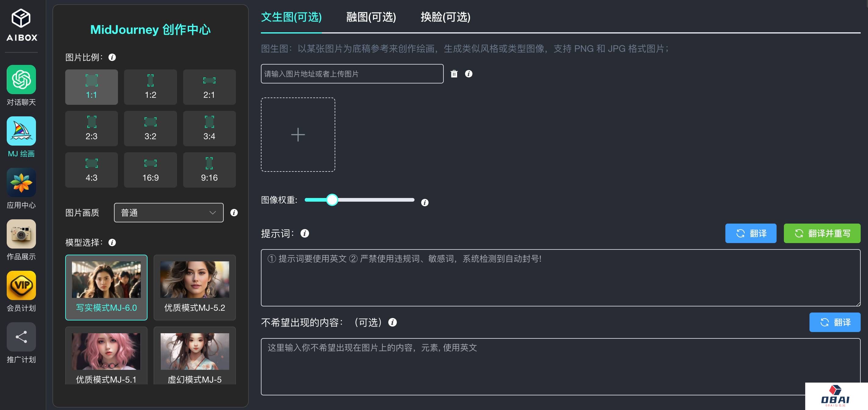Click the plus upload image box
Image resolution: width=868 pixels, height=410 pixels.
298,135
